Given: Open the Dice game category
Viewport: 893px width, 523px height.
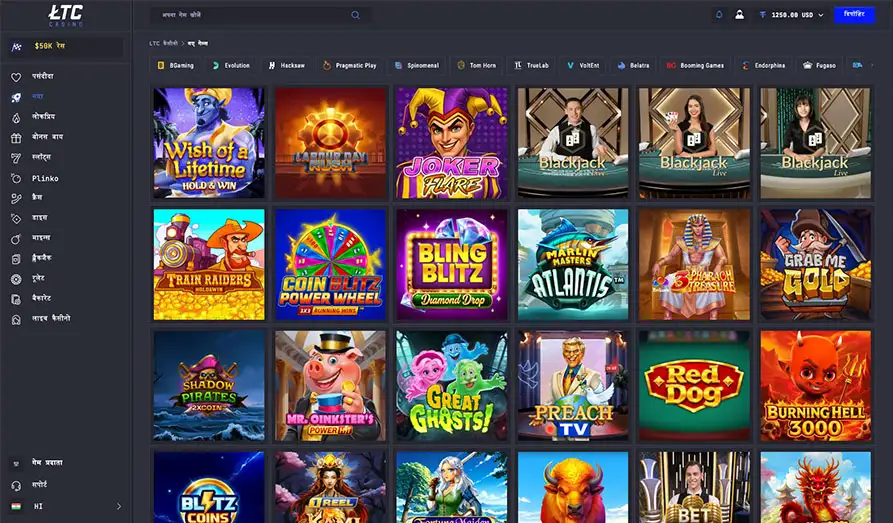Looking at the screenshot, I should (x=40, y=218).
